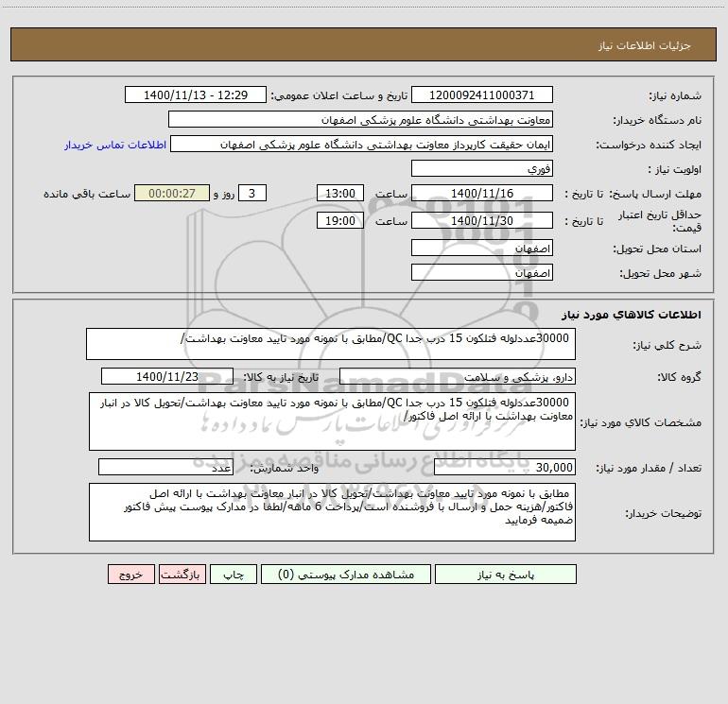The image size is (728, 704).
Task: Click the مهلت ارسال پاسخ label
Action: tap(655, 194)
